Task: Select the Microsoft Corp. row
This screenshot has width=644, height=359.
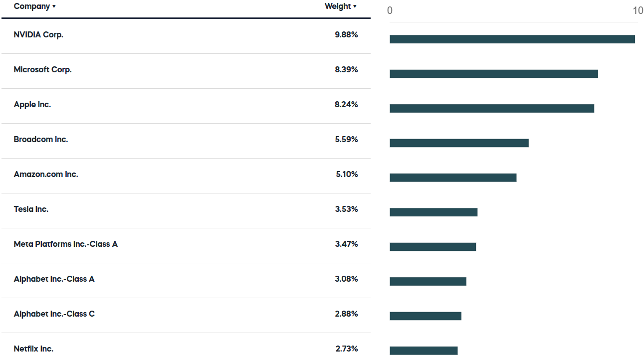Action: 42,70
